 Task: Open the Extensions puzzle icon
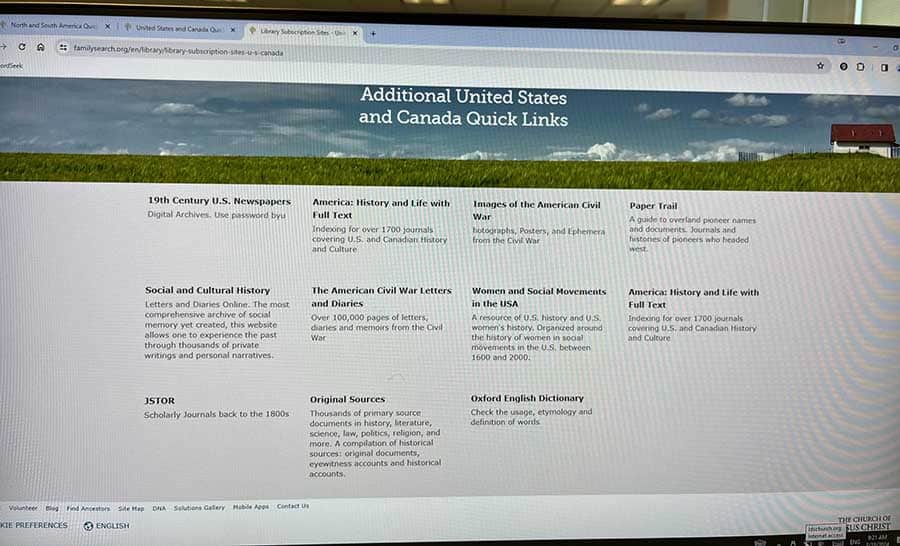pyautogui.click(x=860, y=67)
